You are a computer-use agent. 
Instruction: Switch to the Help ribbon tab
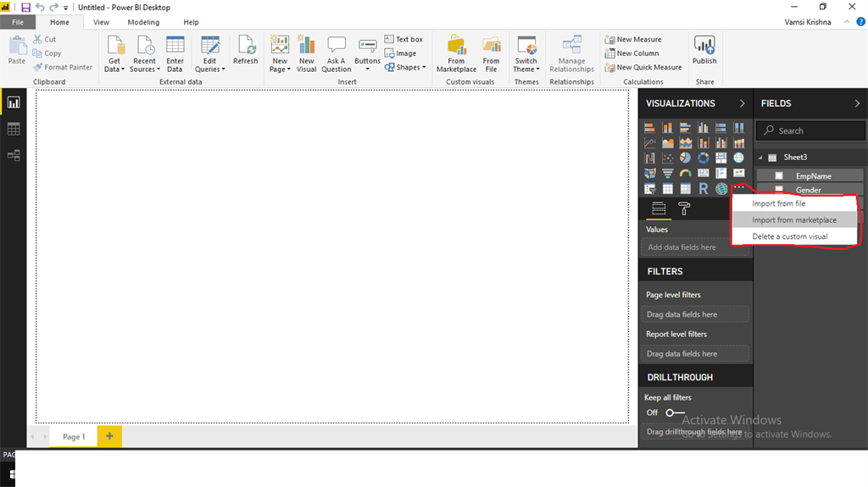coord(191,22)
